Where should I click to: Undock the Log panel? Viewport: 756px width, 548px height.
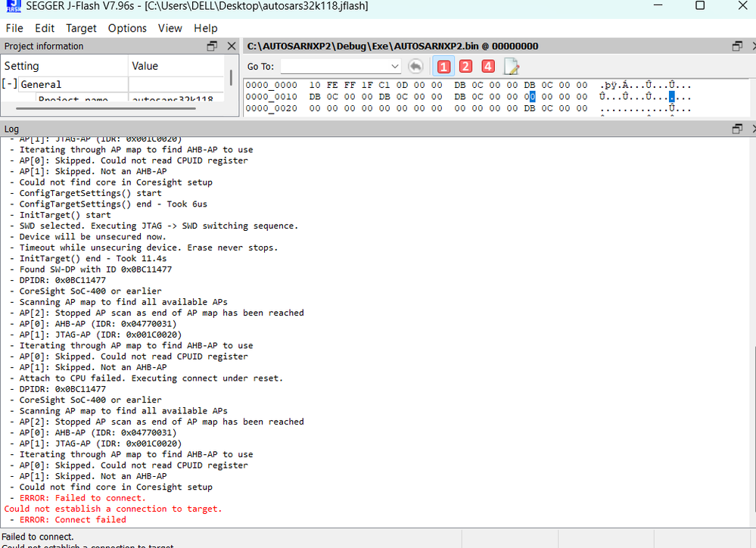(737, 129)
